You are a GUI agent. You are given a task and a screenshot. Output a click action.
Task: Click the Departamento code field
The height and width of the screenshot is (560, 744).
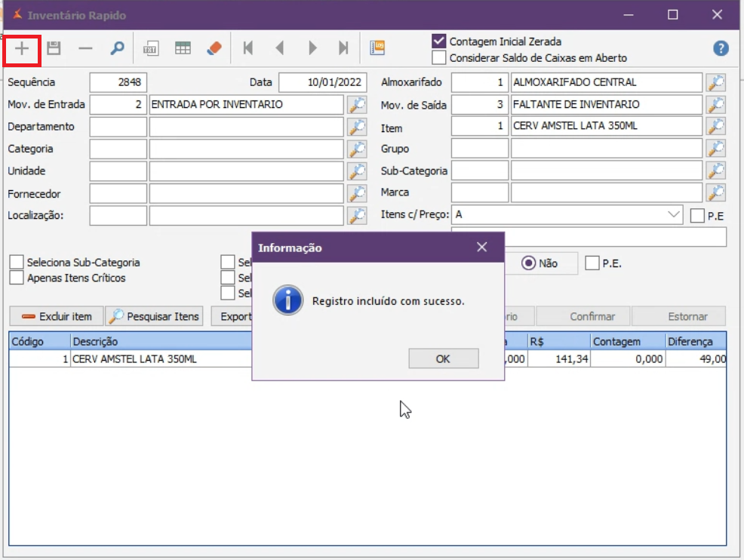[118, 127]
